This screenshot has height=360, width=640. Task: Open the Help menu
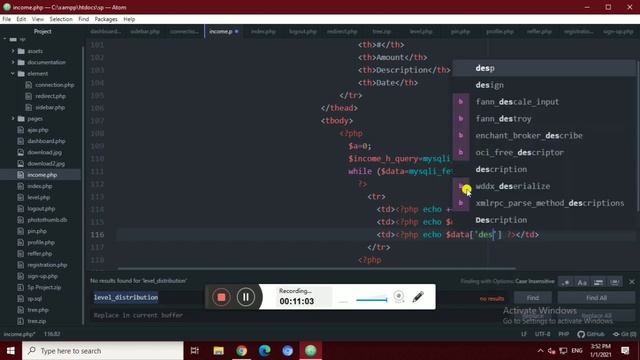[x=129, y=19]
